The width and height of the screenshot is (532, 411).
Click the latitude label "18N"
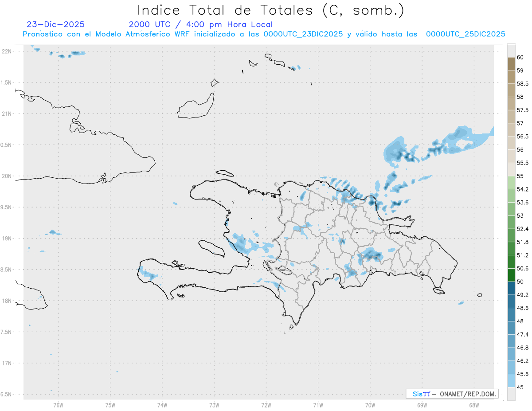pyautogui.click(x=8, y=301)
